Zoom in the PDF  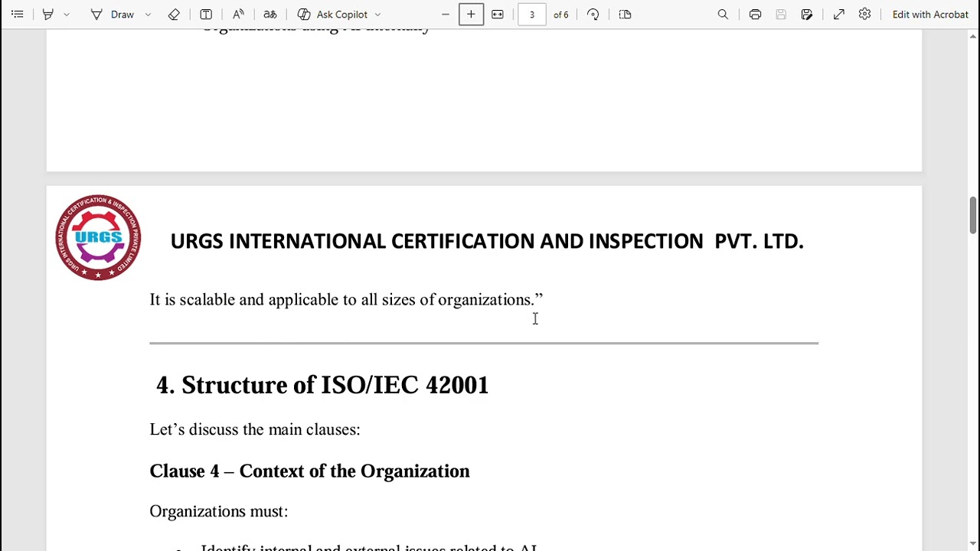[x=471, y=15]
